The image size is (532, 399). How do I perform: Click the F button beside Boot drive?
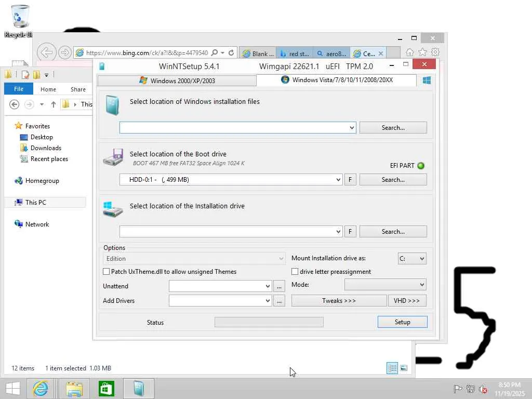350,179
